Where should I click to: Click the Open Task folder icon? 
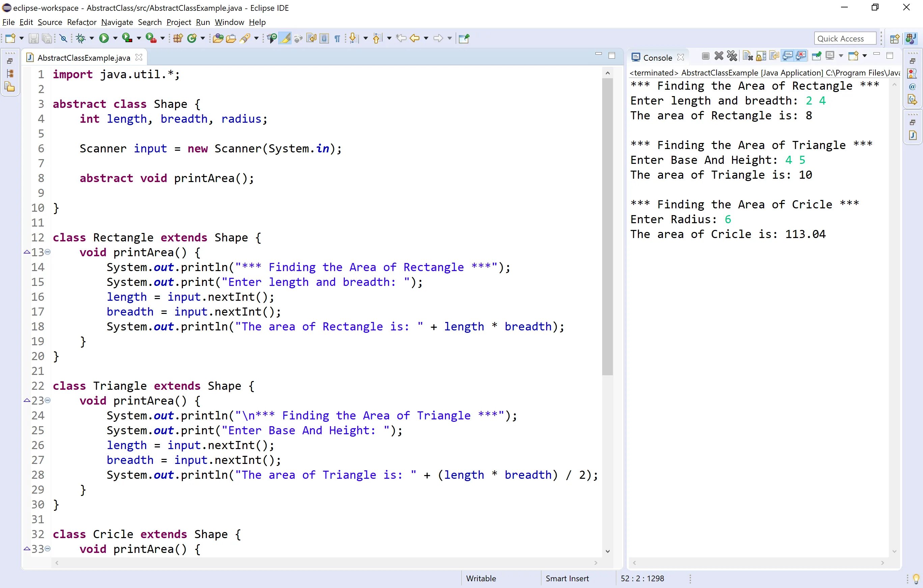point(231,38)
